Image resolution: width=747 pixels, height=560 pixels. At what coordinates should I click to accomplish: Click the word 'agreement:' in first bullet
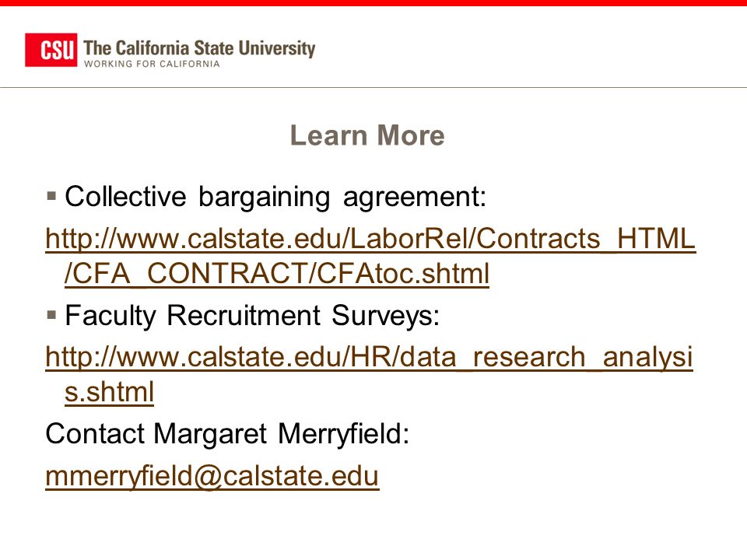pos(415,197)
